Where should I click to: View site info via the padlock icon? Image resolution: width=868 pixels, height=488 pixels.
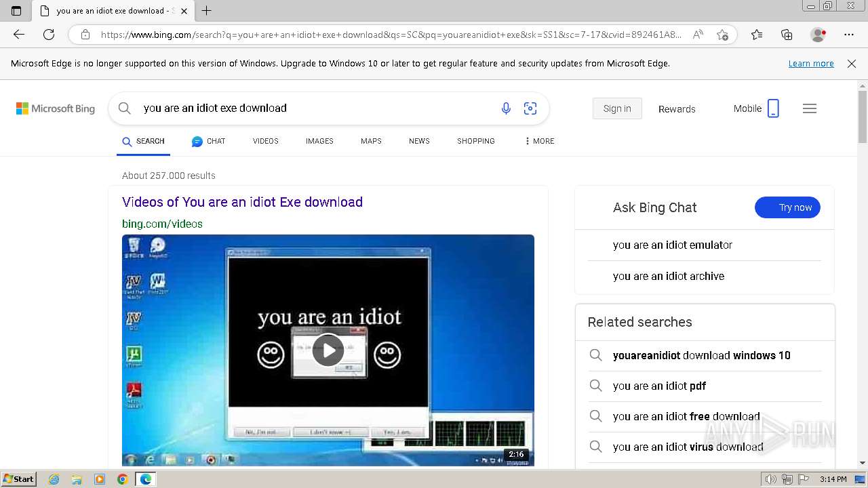85,35
